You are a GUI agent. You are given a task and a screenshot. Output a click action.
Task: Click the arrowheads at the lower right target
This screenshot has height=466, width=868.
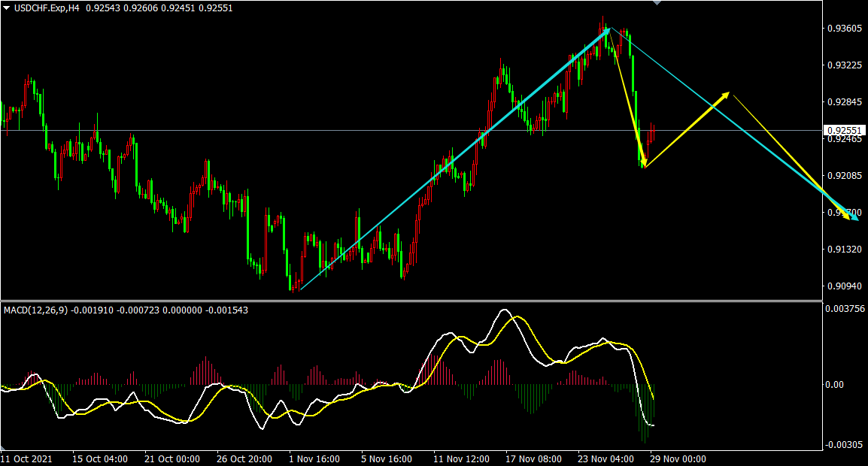(x=851, y=216)
